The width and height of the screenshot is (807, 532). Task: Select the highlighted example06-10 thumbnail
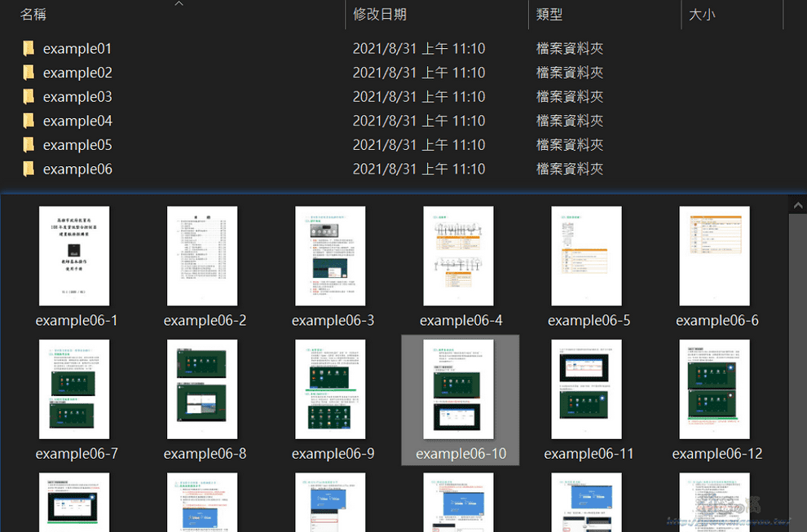click(458, 389)
